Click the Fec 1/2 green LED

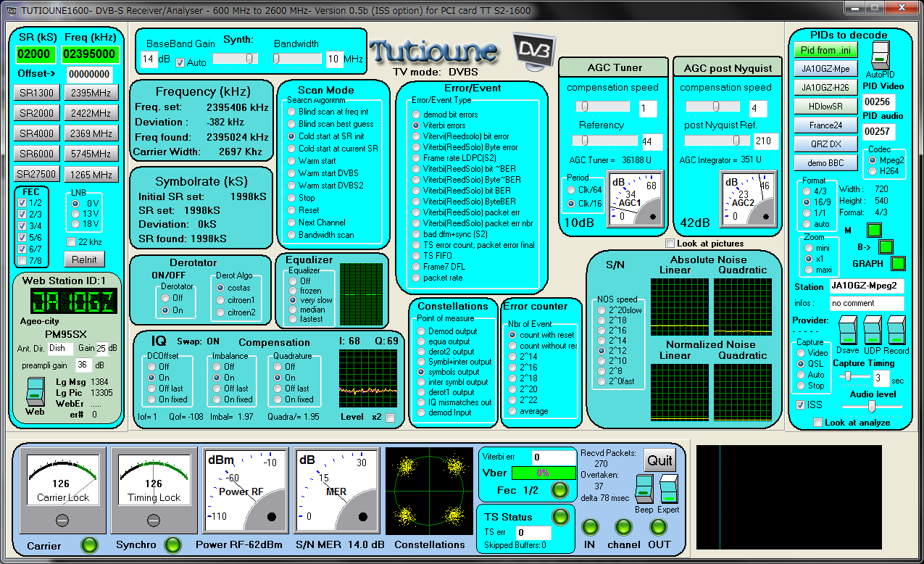(559, 490)
